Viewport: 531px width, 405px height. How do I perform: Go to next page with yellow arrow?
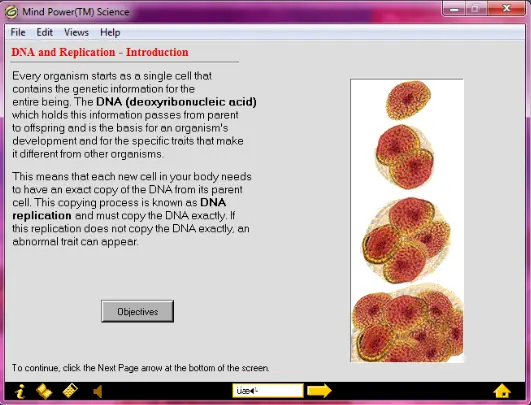[319, 390]
